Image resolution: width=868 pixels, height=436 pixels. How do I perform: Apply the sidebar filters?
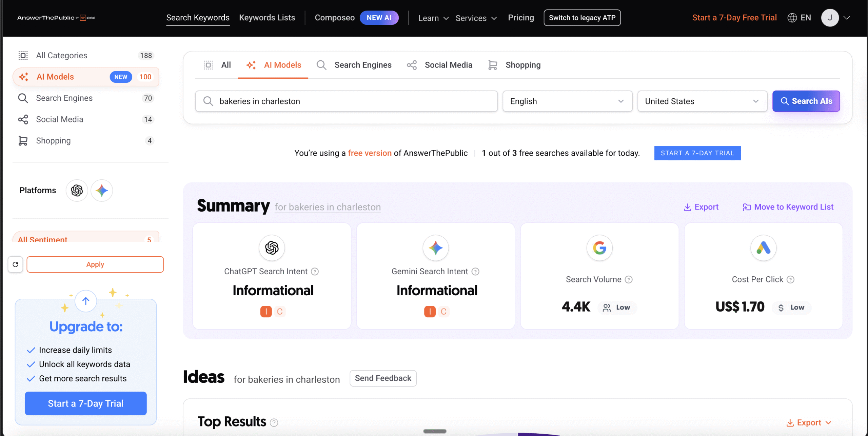[95, 264]
